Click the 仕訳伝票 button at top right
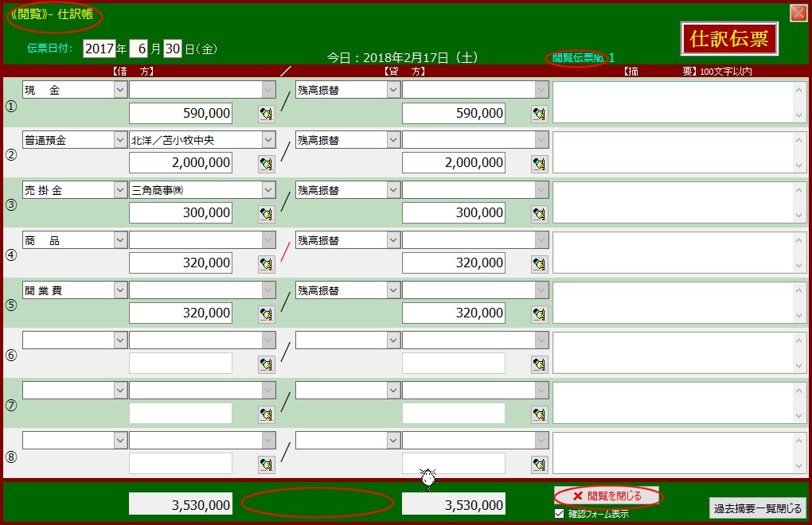 pos(729,40)
